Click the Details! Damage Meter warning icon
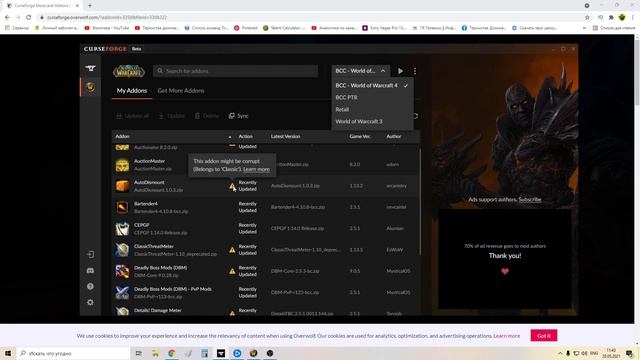Screen dimensions: 640x360 click(232, 313)
